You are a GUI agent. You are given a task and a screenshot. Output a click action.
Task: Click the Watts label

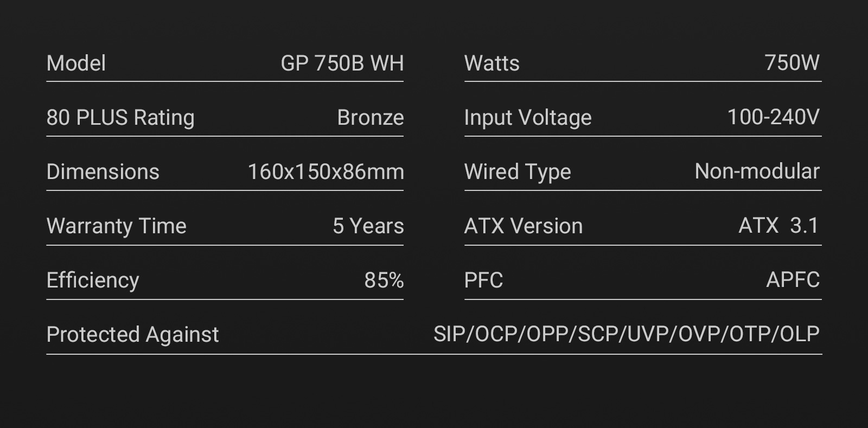pos(492,63)
